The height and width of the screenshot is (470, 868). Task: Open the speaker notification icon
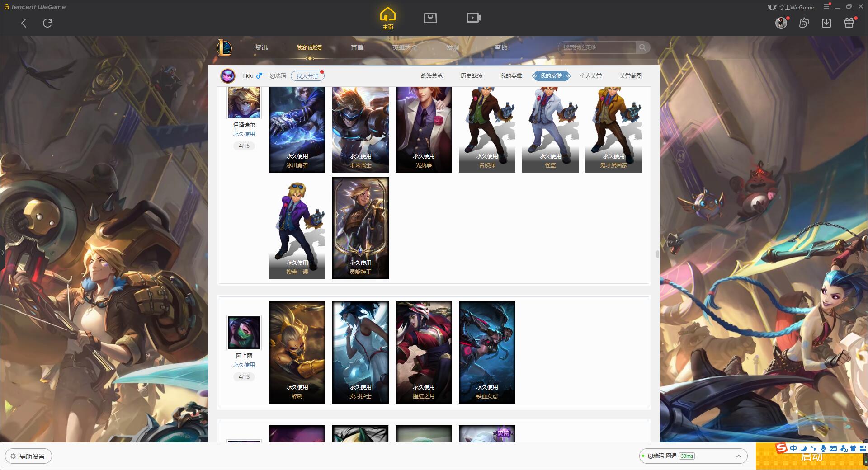(804, 23)
